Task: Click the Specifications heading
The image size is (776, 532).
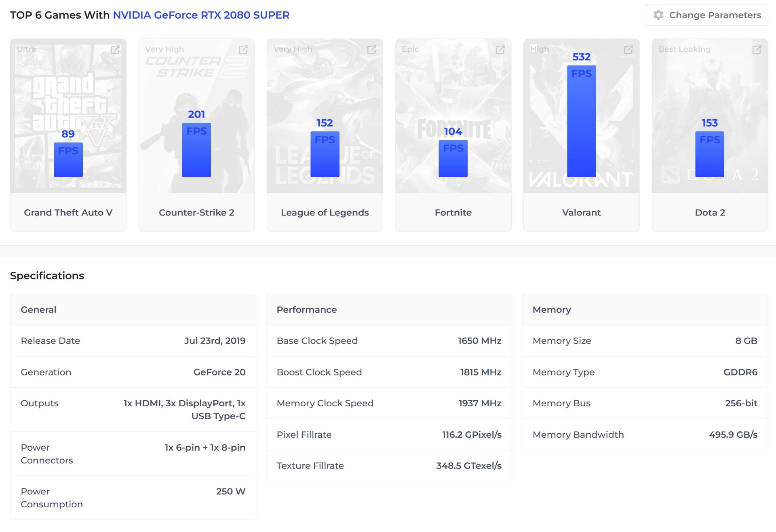Action: click(x=47, y=276)
